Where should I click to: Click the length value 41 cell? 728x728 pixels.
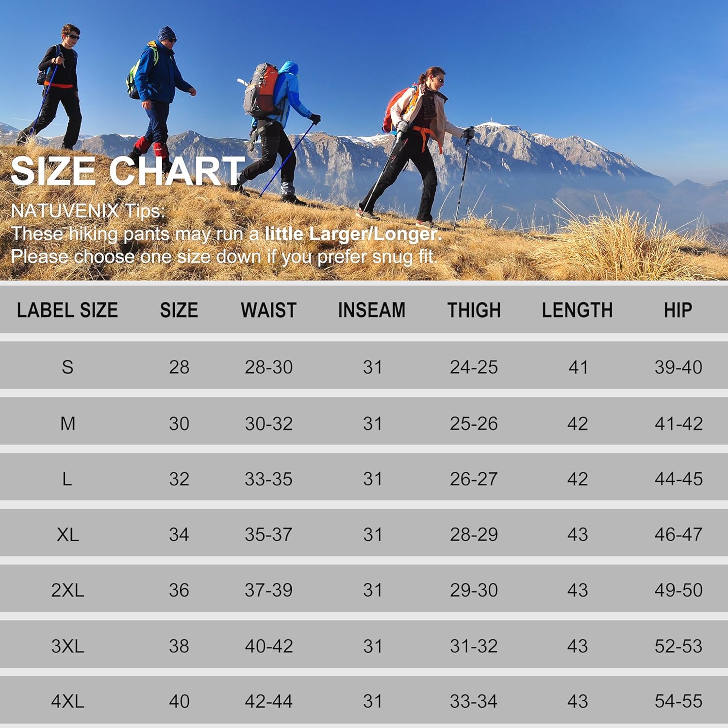pos(578,367)
